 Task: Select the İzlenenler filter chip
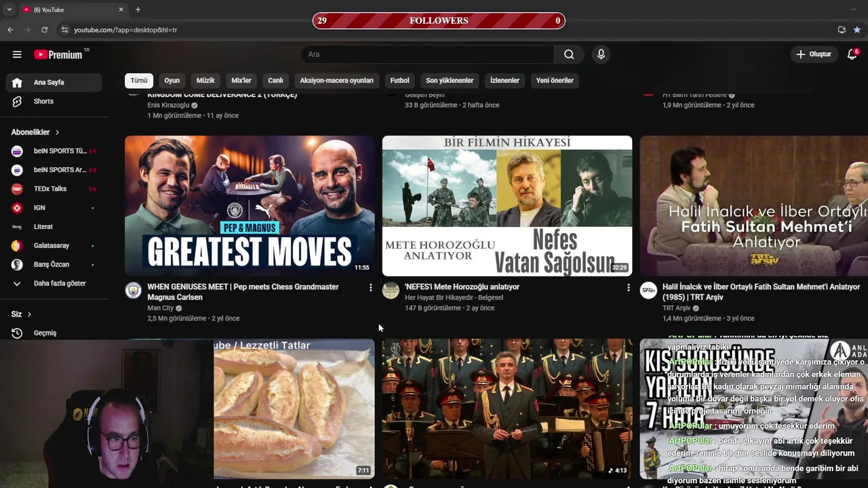coord(505,80)
